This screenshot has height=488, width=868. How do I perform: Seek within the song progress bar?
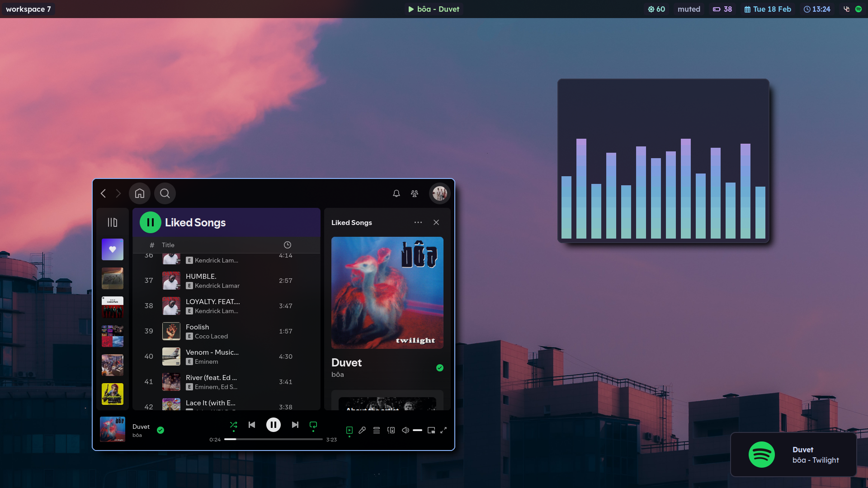click(x=274, y=439)
